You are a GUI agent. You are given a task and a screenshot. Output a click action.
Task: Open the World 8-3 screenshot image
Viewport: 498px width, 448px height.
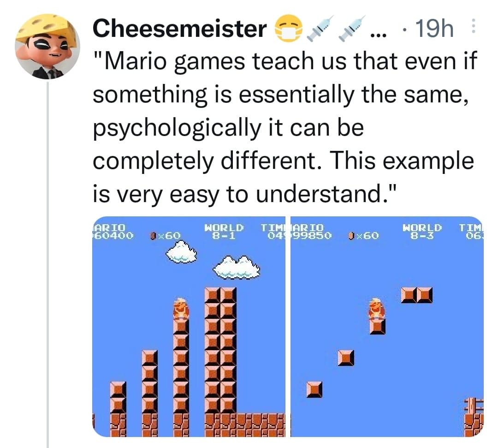pos(387,326)
